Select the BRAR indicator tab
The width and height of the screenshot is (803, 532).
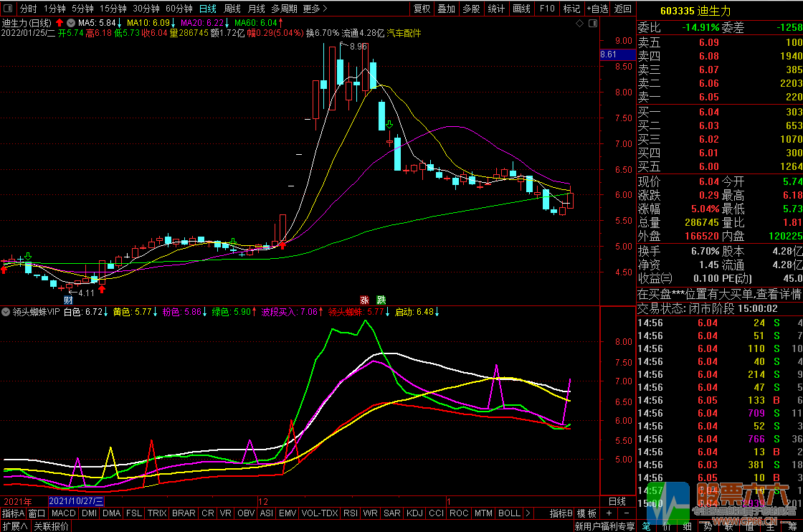tap(184, 513)
